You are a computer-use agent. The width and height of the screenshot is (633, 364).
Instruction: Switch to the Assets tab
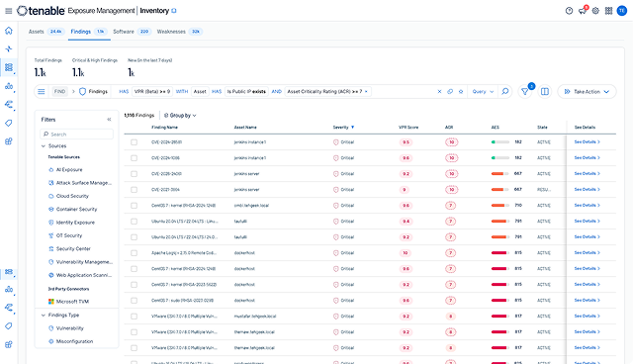[46, 32]
